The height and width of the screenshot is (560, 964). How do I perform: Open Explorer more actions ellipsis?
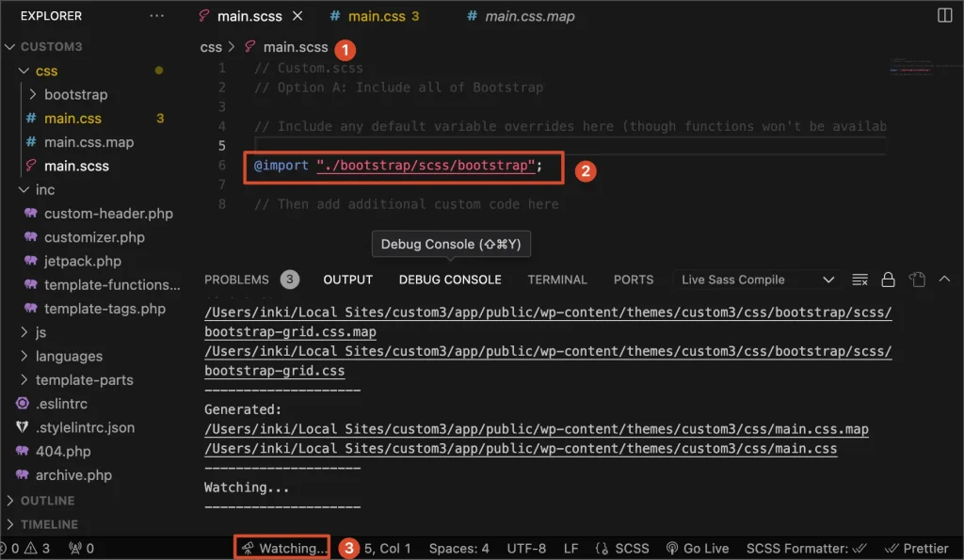(x=156, y=16)
